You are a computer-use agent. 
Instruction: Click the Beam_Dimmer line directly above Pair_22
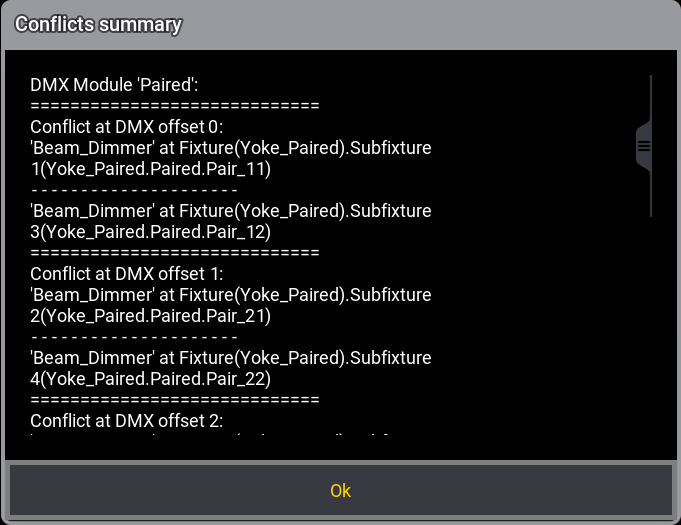tap(231, 358)
